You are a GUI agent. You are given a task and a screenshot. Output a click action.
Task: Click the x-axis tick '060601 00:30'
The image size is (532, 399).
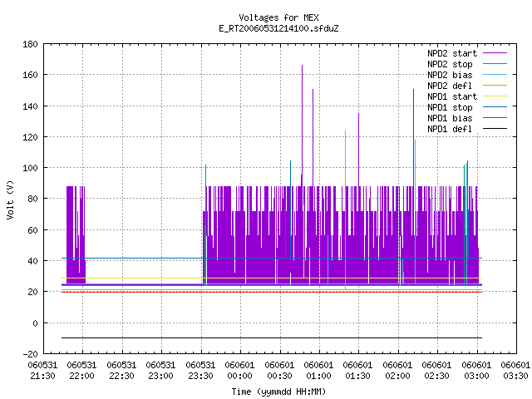click(279, 371)
